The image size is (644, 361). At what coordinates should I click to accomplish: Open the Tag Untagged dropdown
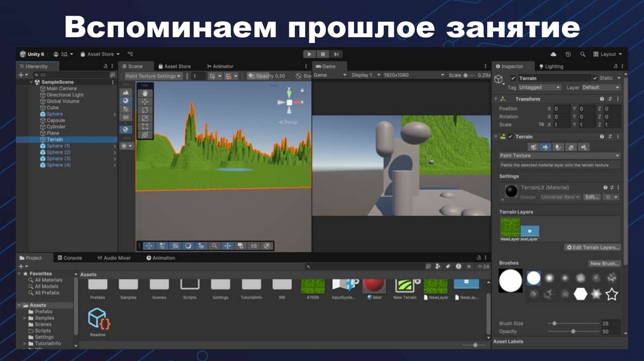click(x=539, y=87)
